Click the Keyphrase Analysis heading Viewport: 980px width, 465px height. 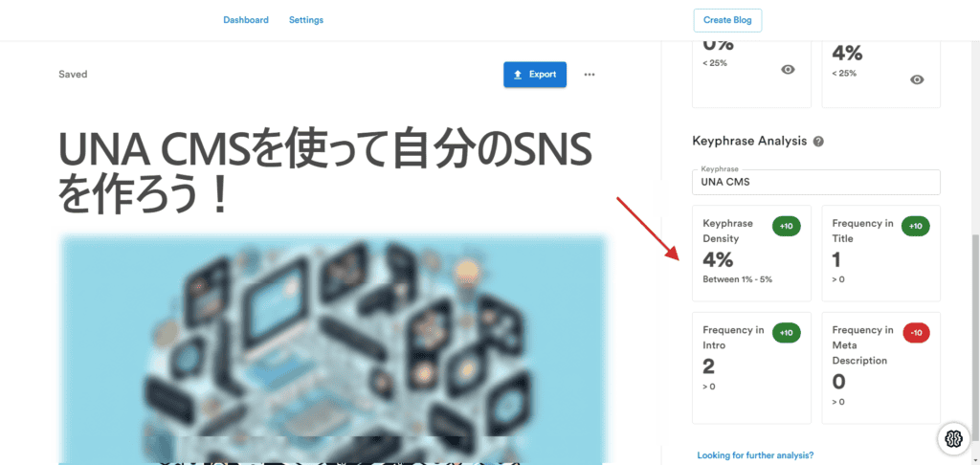(x=749, y=142)
